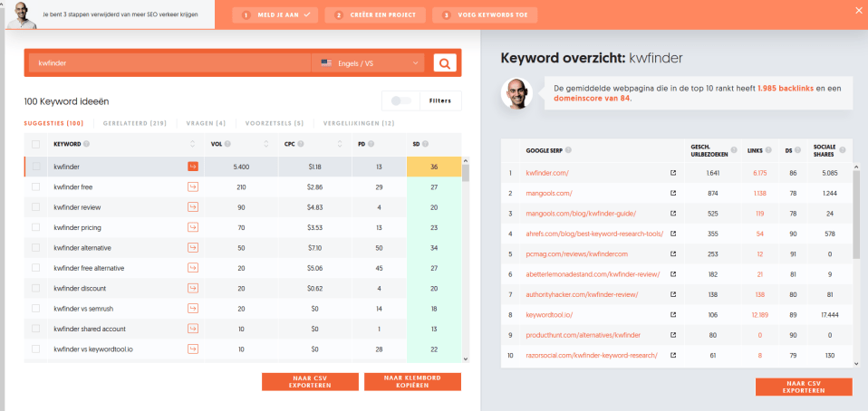Open the arrow icon for kwfinder free alternative
This screenshot has width=868, height=411.
[193, 268]
